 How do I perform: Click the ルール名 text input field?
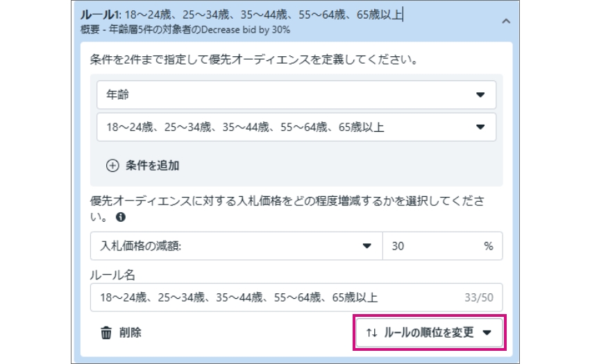(x=296, y=297)
